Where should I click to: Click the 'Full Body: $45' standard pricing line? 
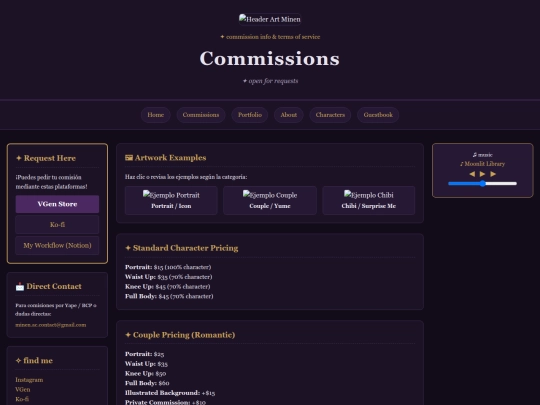[169, 296]
